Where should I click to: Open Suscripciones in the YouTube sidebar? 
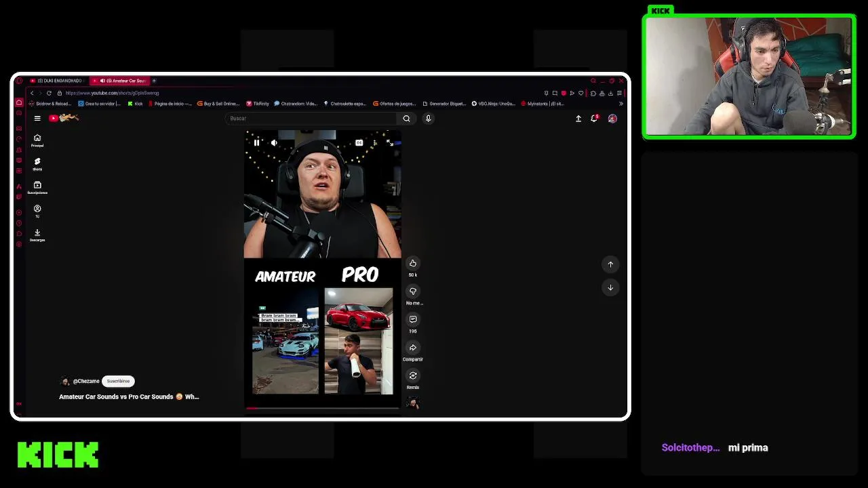click(37, 188)
